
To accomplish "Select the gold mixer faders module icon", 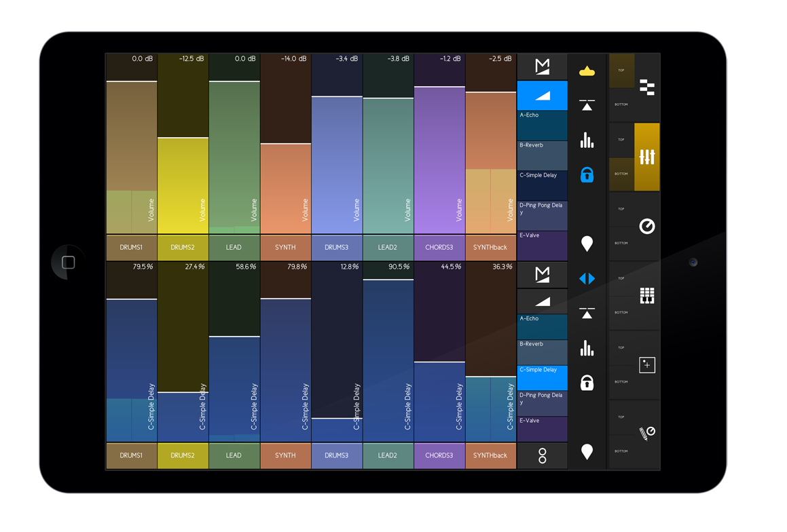I will [646, 157].
